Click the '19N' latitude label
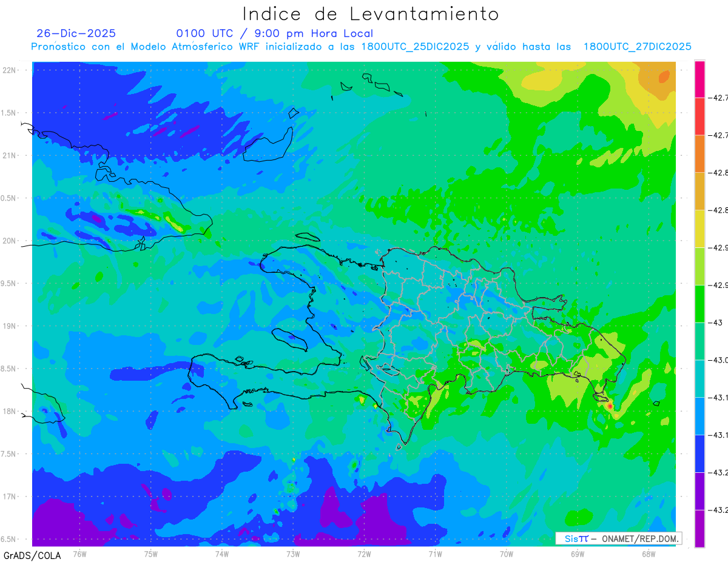 (10, 326)
